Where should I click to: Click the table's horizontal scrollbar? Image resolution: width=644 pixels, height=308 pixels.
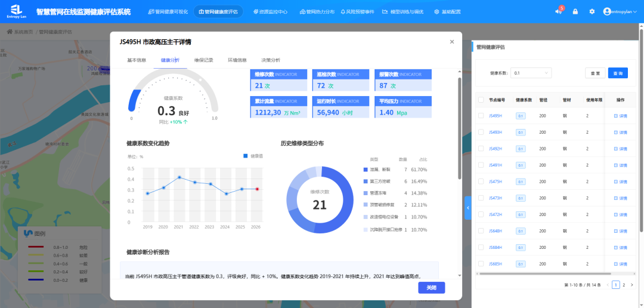tap(544, 273)
